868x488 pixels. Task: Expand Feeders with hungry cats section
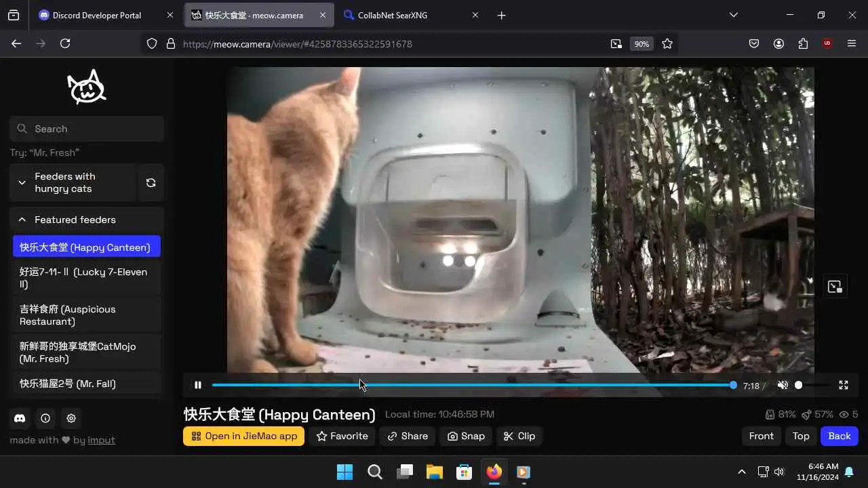tap(73, 182)
